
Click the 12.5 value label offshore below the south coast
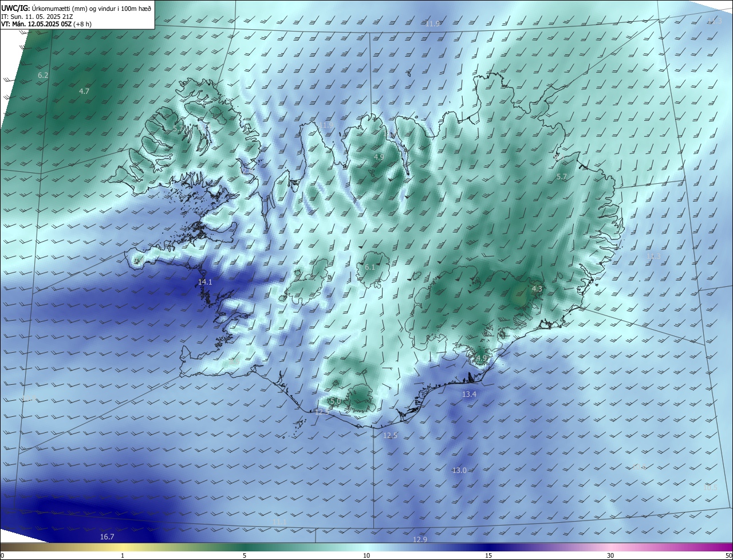pyautogui.click(x=390, y=436)
